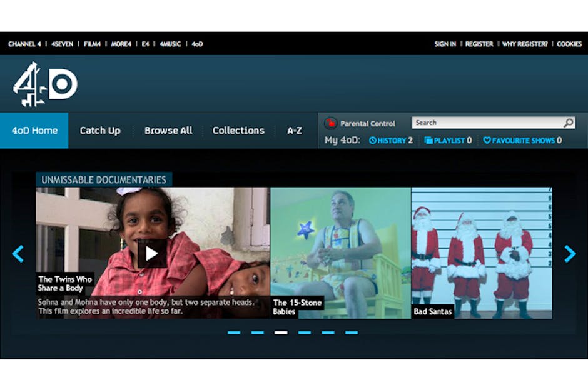Go to the A-Z tab
Screen dimensions: 588x392
pyautogui.click(x=295, y=131)
